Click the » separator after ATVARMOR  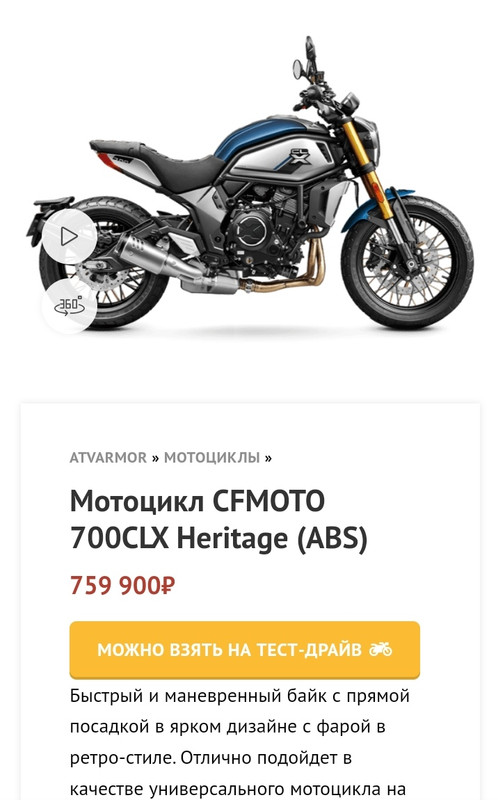(156, 458)
